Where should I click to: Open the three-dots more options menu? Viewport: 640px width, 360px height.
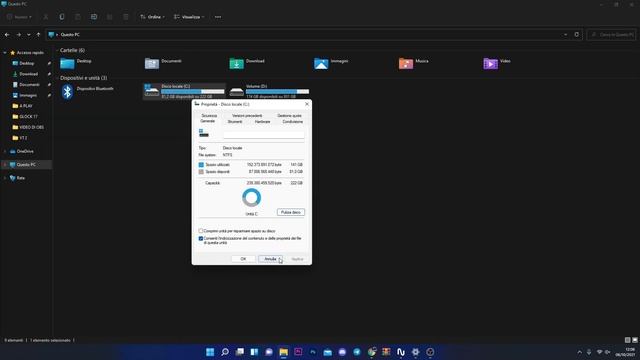(218, 17)
